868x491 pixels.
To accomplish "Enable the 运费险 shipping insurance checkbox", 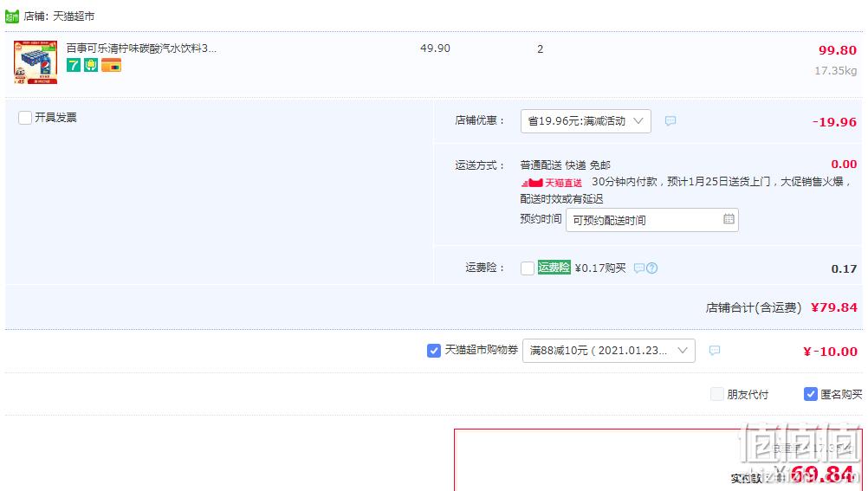I will [528, 268].
